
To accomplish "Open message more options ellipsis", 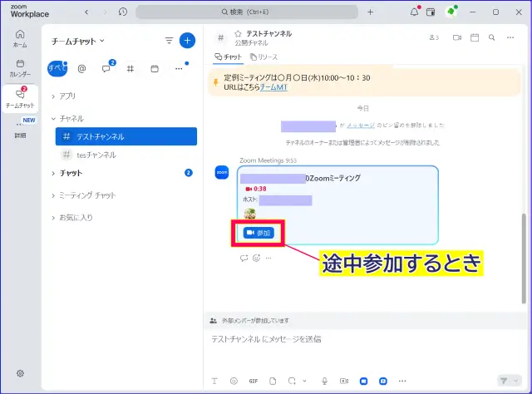I will [x=268, y=258].
